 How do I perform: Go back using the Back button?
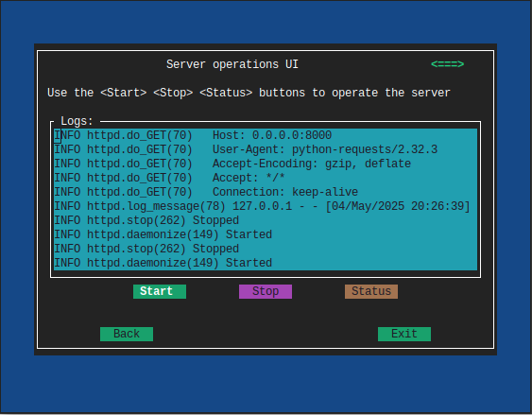pos(127,334)
